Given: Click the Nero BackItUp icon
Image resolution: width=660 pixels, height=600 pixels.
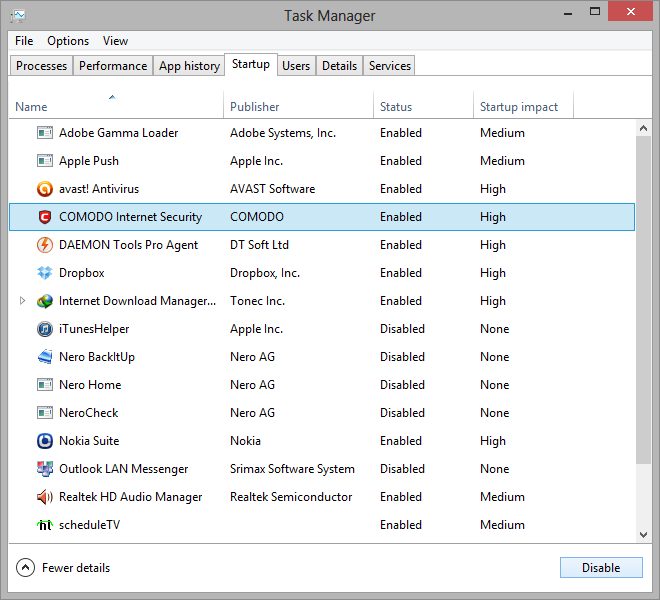Looking at the screenshot, I should pyautogui.click(x=45, y=357).
